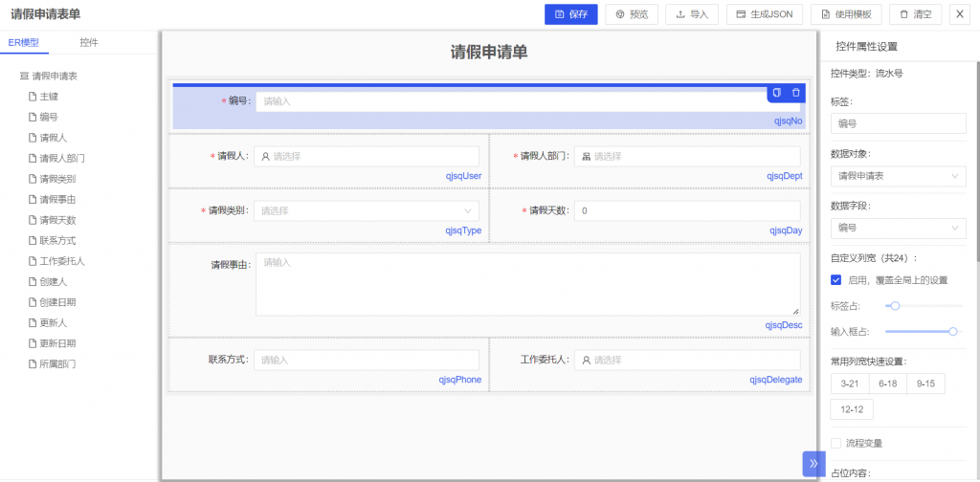Delete the selected 编号 field
The image size is (980, 482).
(795, 93)
